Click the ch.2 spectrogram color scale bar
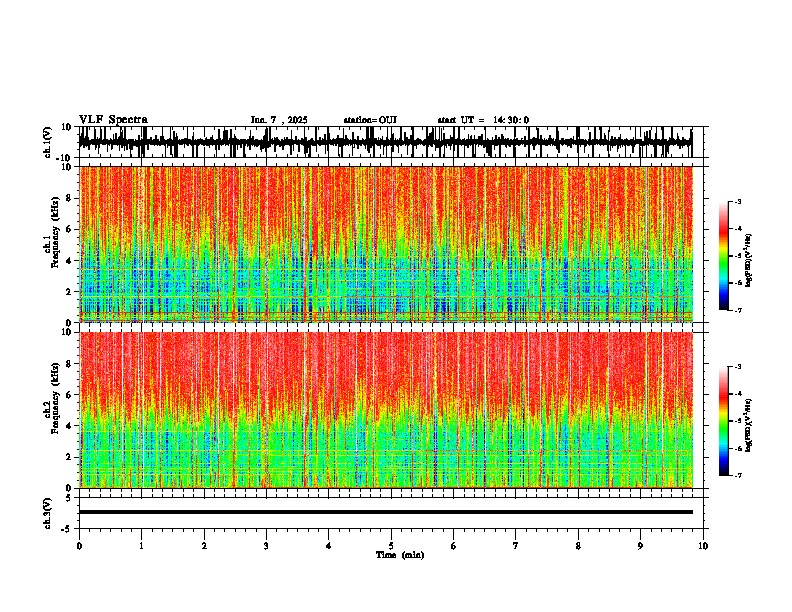The width and height of the screenshot is (792, 612). (724, 421)
